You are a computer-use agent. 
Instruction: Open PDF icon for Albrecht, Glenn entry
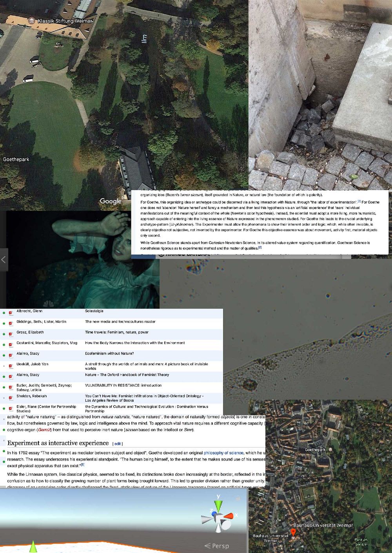tap(11, 313)
